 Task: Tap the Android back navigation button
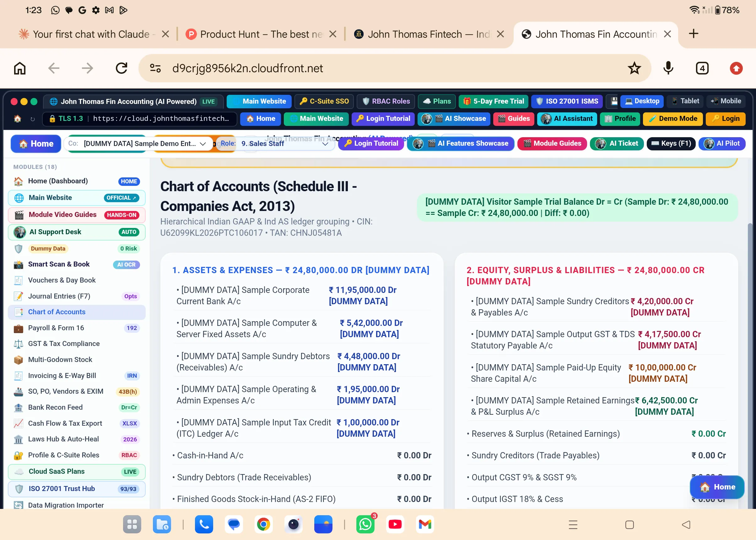point(686,525)
